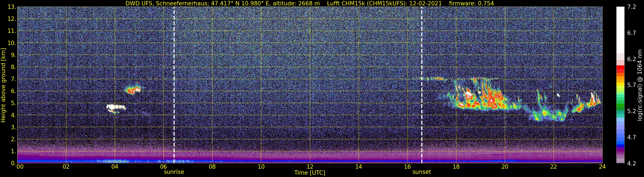
Task: Click the white colorbar segment near 6.7
Action: pos(620,30)
